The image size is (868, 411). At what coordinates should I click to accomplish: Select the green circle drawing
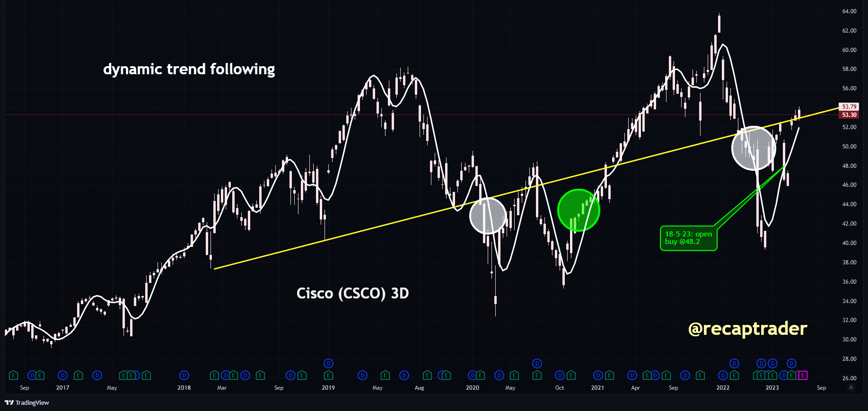point(579,210)
